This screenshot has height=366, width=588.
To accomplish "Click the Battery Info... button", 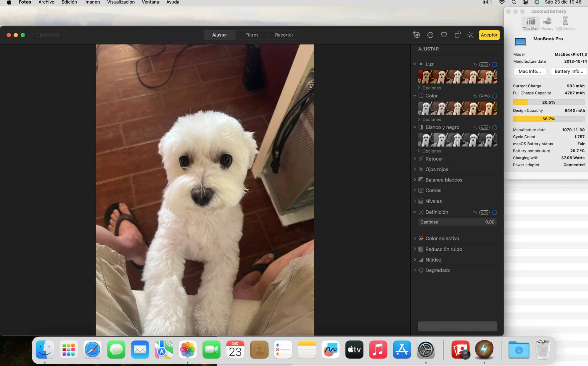I will coord(569,71).
